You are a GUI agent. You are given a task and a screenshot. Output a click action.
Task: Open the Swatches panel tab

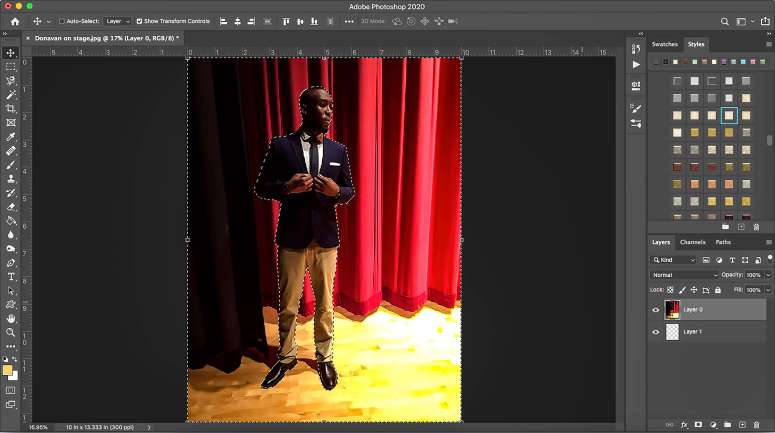[x=664, y=44]
